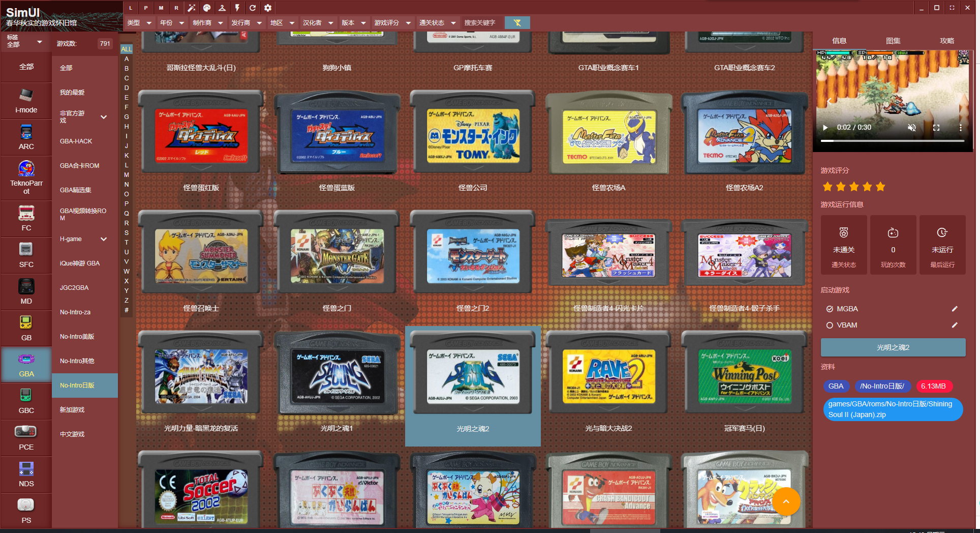
Task: Click the magic wand toolbar icon
Action: [x=192, y=8]
